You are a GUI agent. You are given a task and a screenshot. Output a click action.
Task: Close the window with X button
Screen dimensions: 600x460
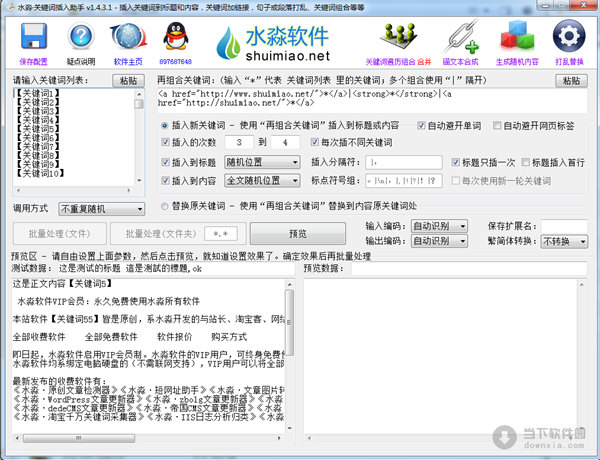[583, 5]
